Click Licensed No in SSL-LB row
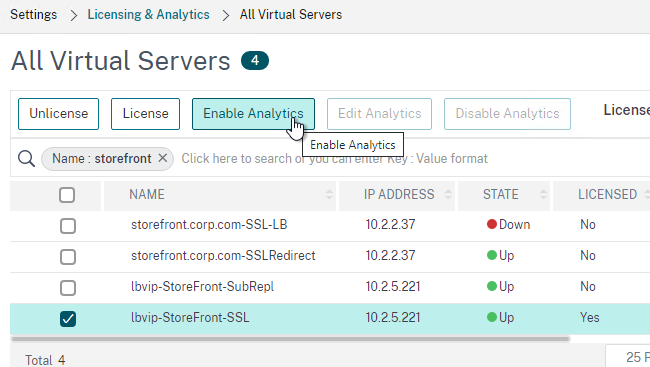This screenshot has height=367, width=650. click(588, 224)
